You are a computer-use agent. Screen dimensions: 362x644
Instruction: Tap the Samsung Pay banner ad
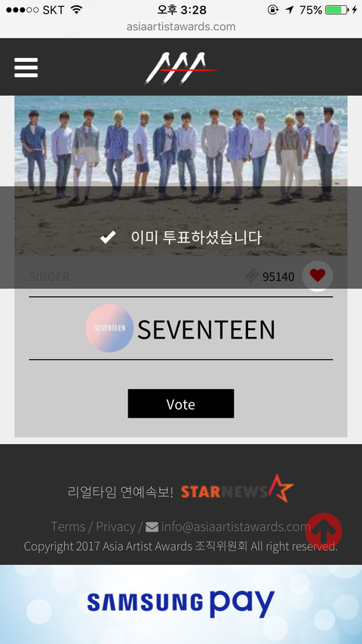(181, 604)
